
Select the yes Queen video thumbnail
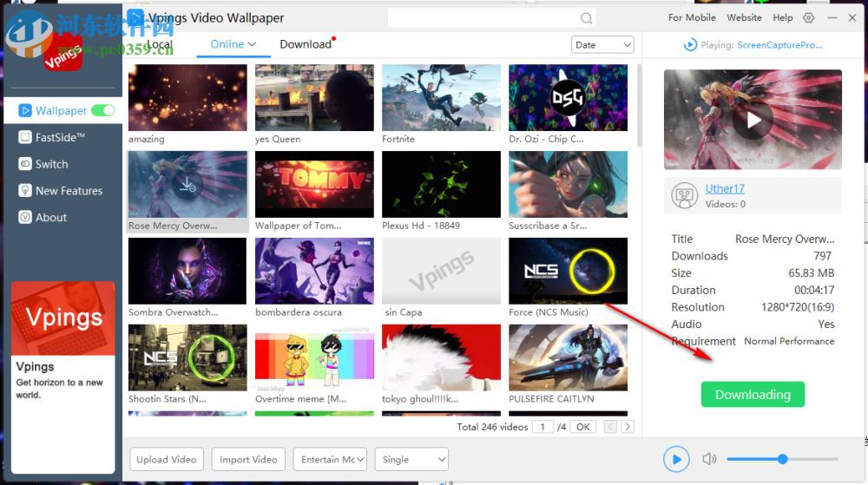pos(314,97)
